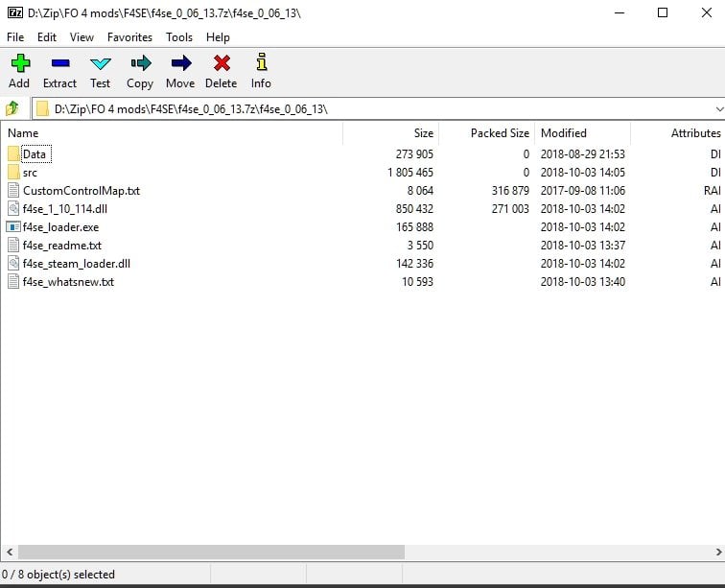The width and height of the screenshot is (725, 588).
Task: Click the 7z icon in title bar
Action: pos(14,12)
